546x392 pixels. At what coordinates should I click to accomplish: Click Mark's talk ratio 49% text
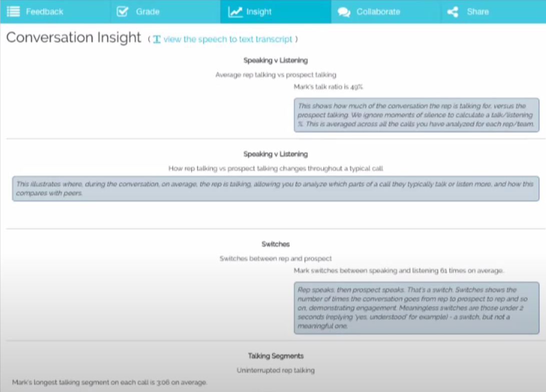328,87
